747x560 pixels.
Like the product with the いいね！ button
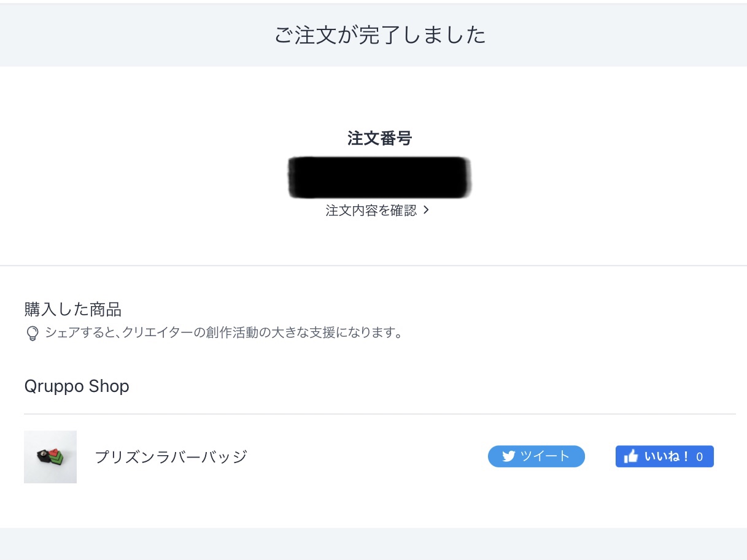click(x=665, y=456)
